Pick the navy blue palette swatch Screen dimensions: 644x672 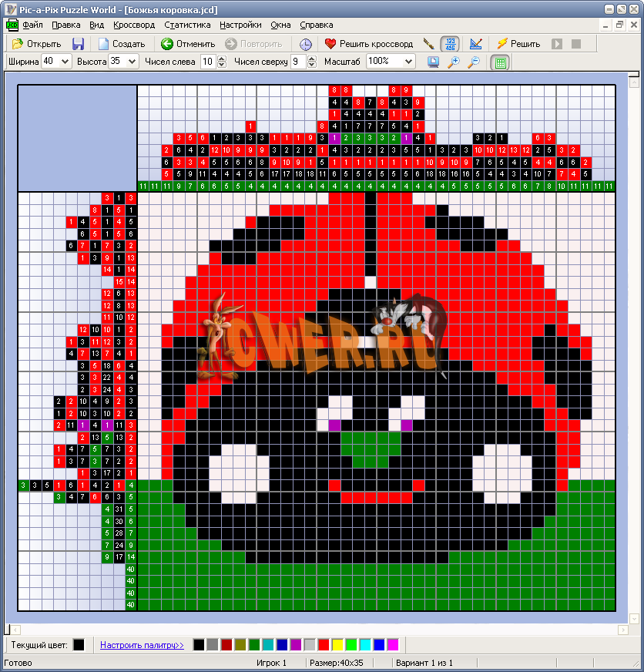pos(282,645)
